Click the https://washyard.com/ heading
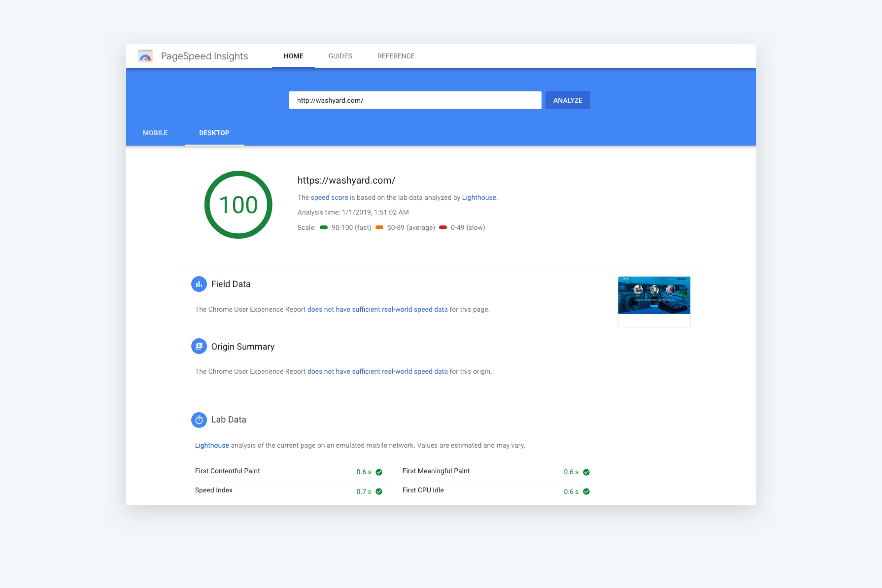This screenshot has width=882, height=588. 346,180
